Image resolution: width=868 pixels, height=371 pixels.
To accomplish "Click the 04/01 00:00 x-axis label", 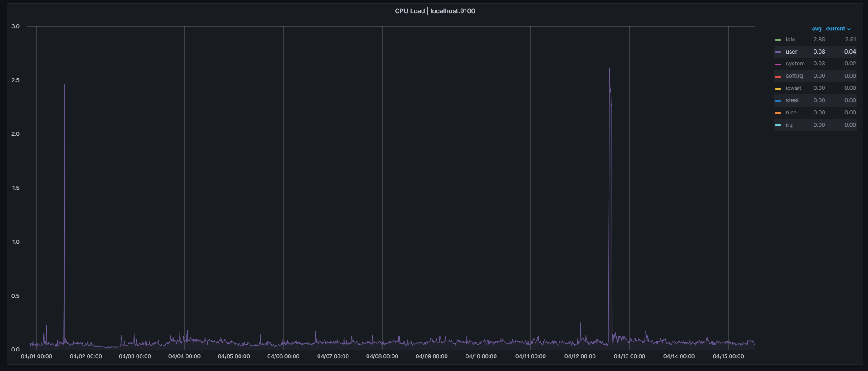I will pos(36,356).
